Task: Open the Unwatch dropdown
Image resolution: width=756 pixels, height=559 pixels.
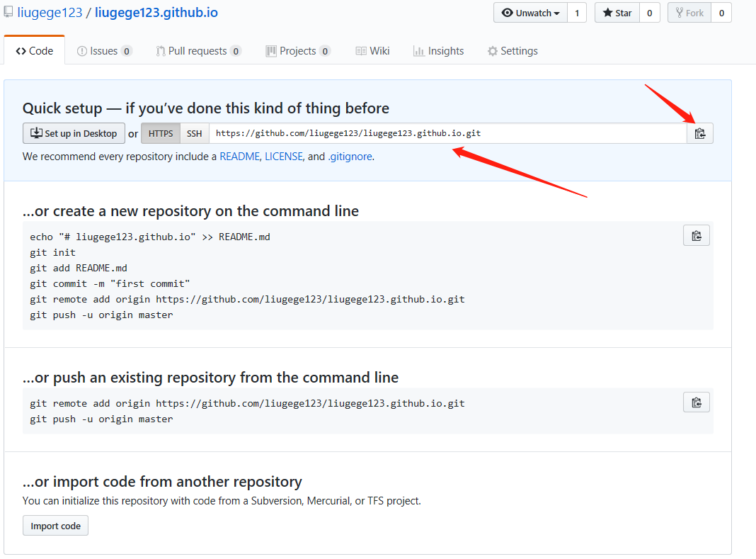Action: coord(530,13)
